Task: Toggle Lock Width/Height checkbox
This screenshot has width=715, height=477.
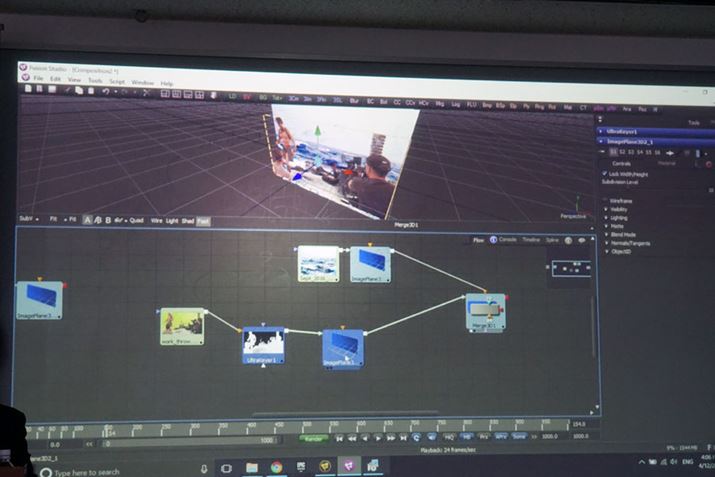Action: pos(604,173)
